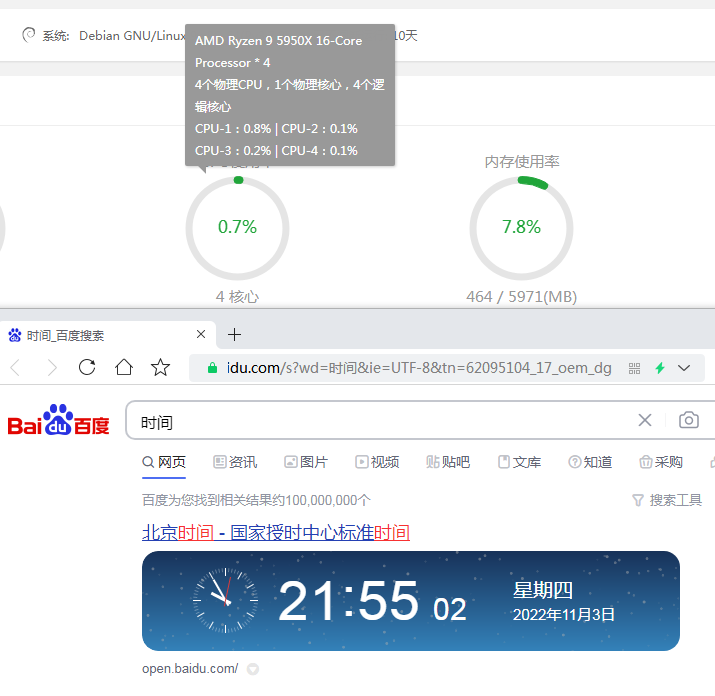Click the green lightning speed-mode icon
This screenshot has height=696, width=715.
tap(660, 368)
